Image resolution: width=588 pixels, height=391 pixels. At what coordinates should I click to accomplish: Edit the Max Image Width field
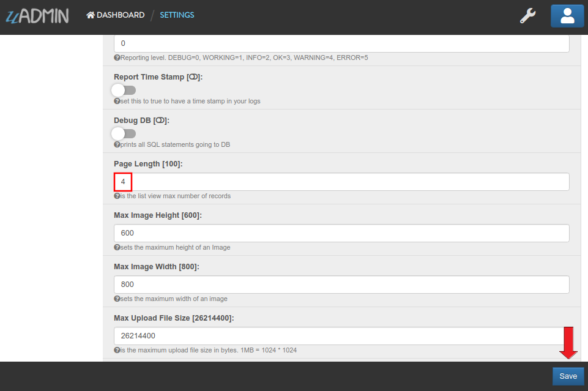[341, 285]
